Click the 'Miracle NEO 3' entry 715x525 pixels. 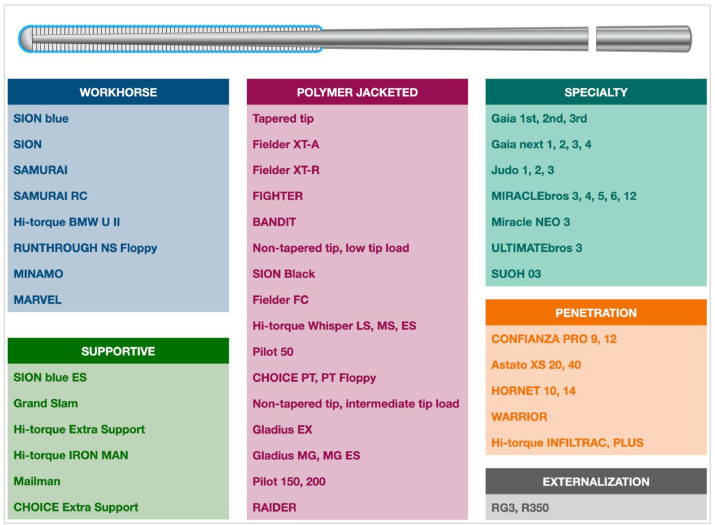click(531, 222)
